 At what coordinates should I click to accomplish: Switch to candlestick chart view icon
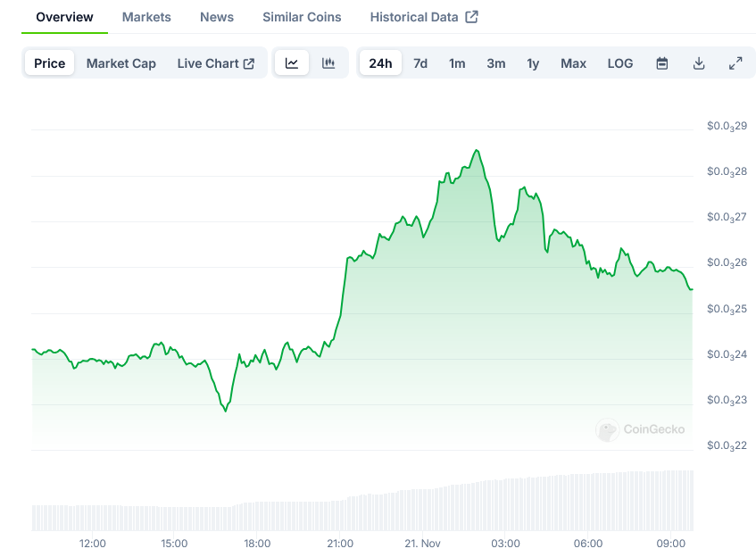tap(328, 63)
